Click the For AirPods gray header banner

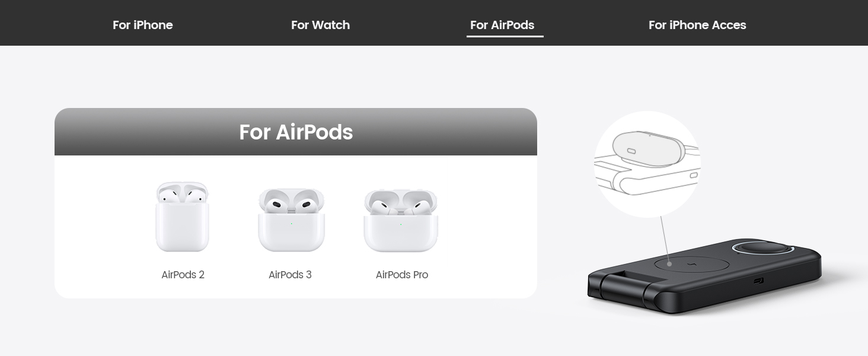point(296,132)
